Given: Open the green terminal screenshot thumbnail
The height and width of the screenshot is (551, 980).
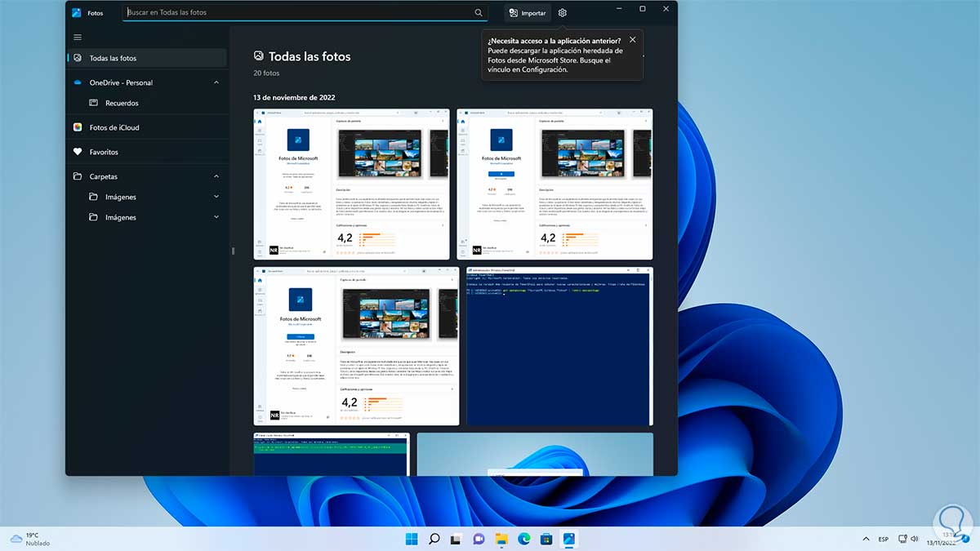Looking at the screenshot, I should pos(332,454).
